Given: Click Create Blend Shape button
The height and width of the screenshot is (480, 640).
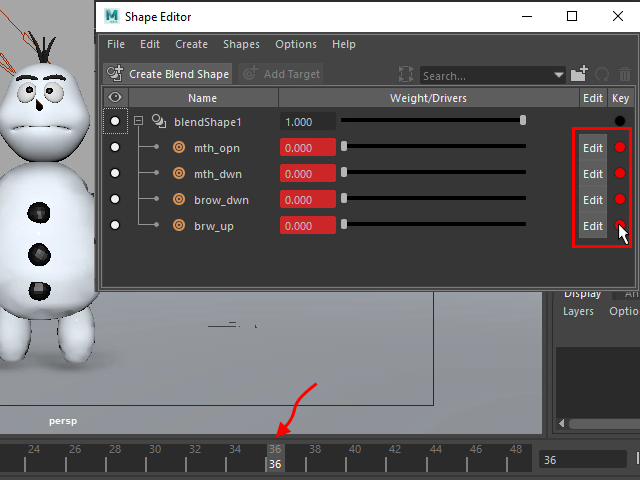Looking at the screenshot, I should pos(168,74).
